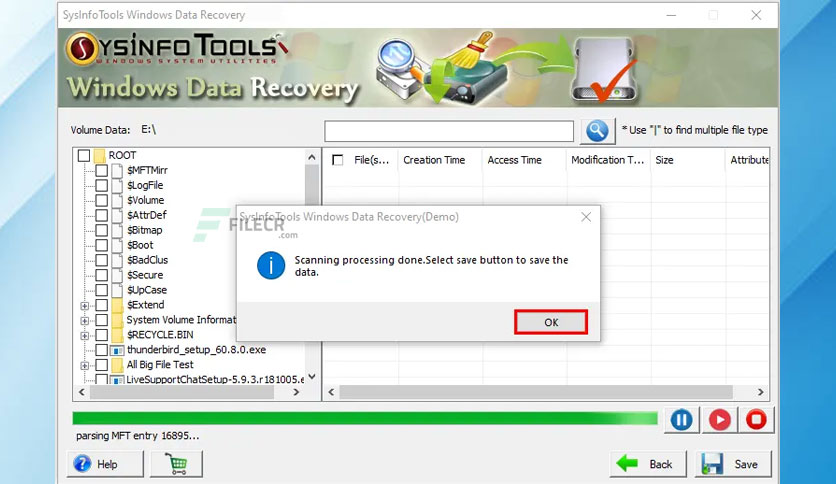Toggle select-all checkbox in file list header
Screen dimensions: 836x484
pyautogui.click(x=337, y=160)
